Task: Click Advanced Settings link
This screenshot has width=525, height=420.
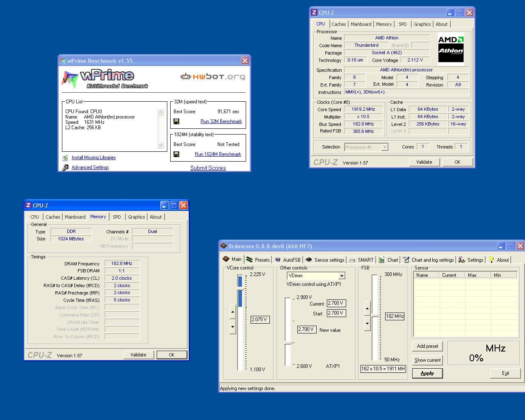Action: (90, 167)
